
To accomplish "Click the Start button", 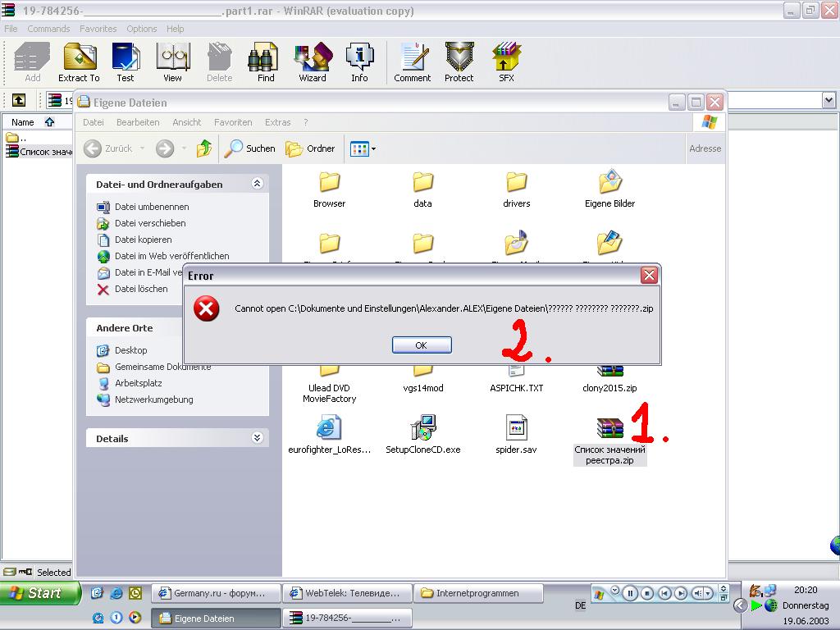I will coord(39,593).
